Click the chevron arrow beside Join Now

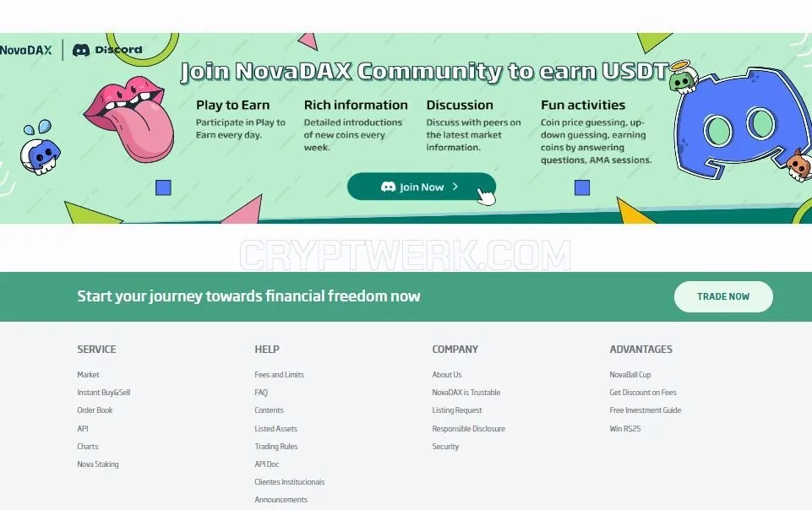(x=455, y=187)
